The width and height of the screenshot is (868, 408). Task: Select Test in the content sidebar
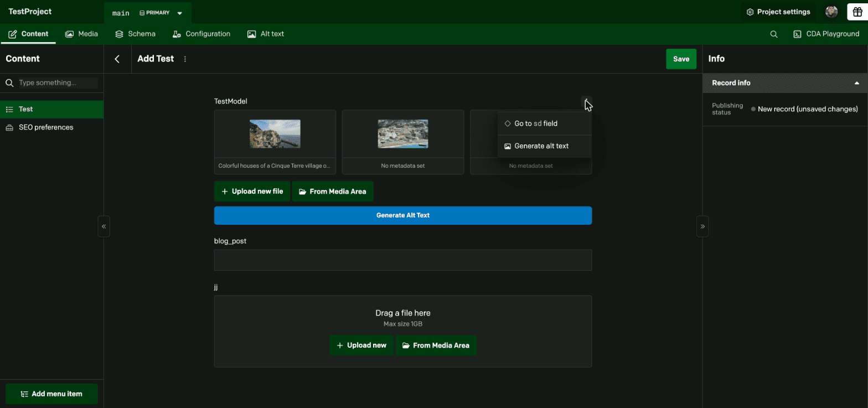pos(51,110)
